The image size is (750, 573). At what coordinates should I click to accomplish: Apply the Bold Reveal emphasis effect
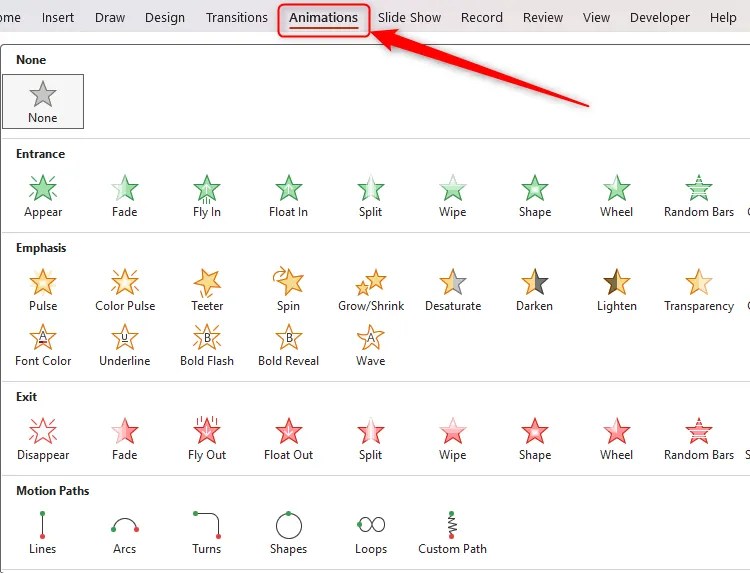coord(288,345)
